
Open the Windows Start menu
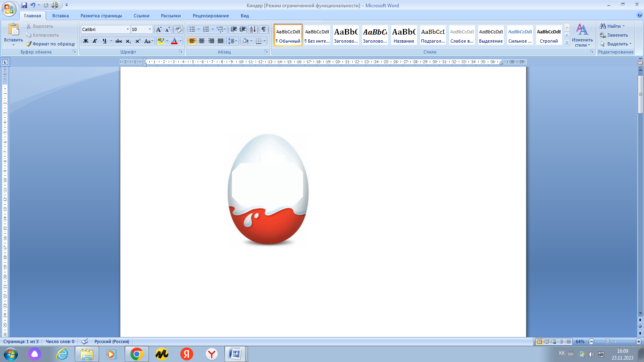click(x=11, y=354)
